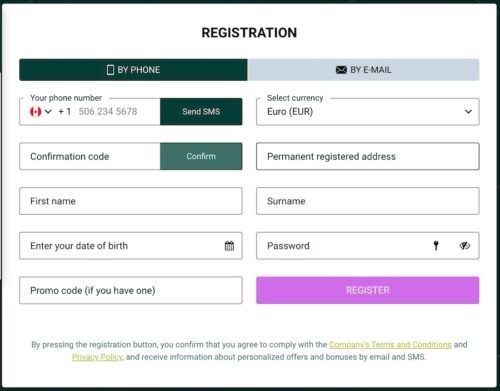Switch to the BY E-MAIL tab
Image resolution: width=500 pixels, height=391 pixels.
(363, 70)
